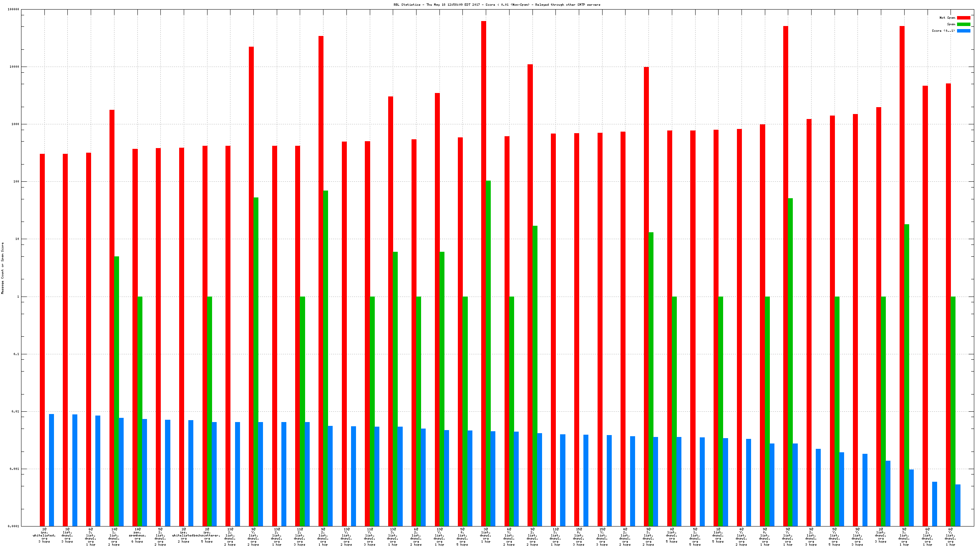Viewport: 980px width, 551px height.
Task: Click the ips.backscatterer.org 5 hops label
Action: click(x=207, y=535)
